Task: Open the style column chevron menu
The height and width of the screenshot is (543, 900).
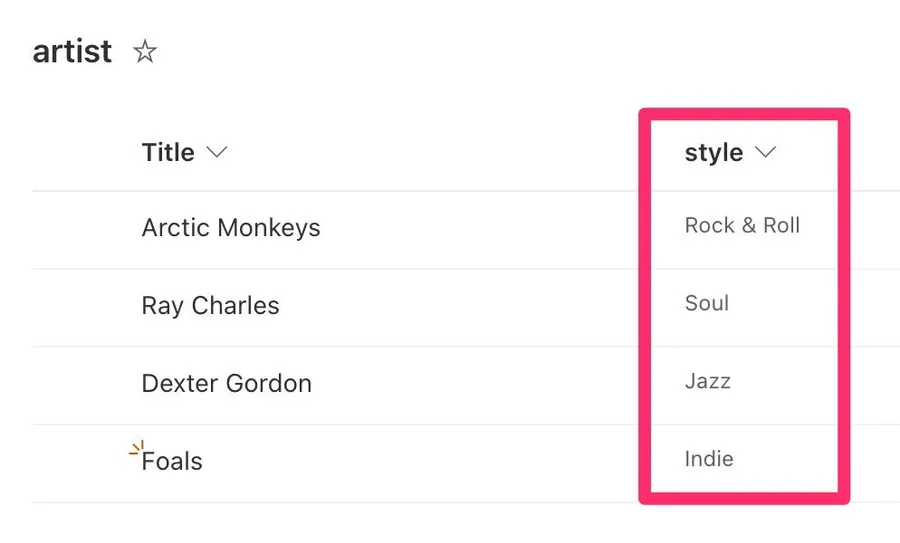Action: click(x=766, y=152)
